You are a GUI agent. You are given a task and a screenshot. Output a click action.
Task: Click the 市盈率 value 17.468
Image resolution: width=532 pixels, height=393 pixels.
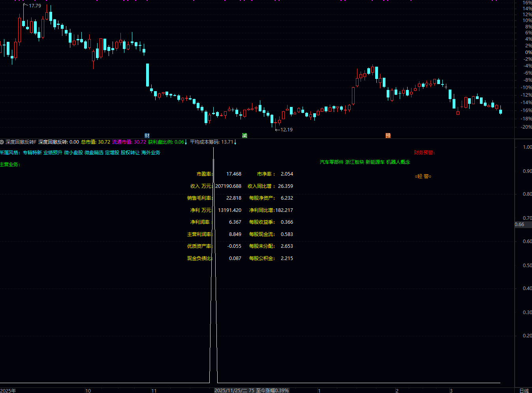point(234,174)
